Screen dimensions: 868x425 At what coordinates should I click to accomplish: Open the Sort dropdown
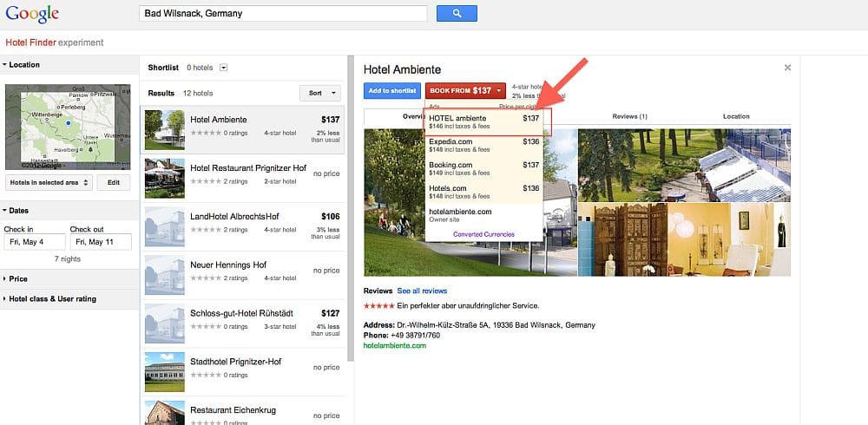pyautogui.click(x=320, y=93)
